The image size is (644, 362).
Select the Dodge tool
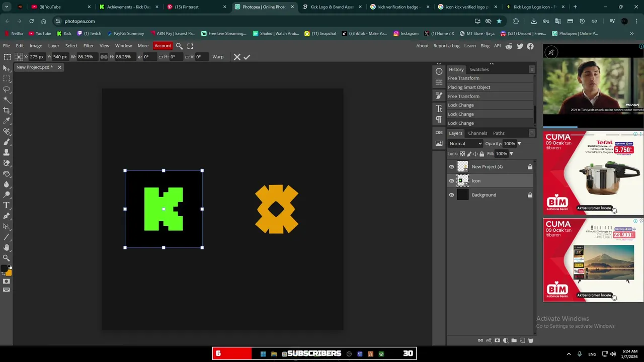coord(7,195)
